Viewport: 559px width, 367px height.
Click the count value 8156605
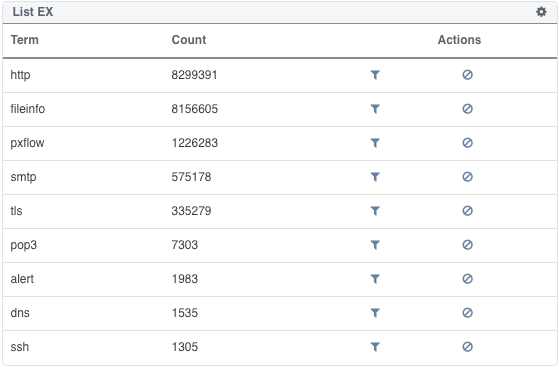(x=195, y=109)
